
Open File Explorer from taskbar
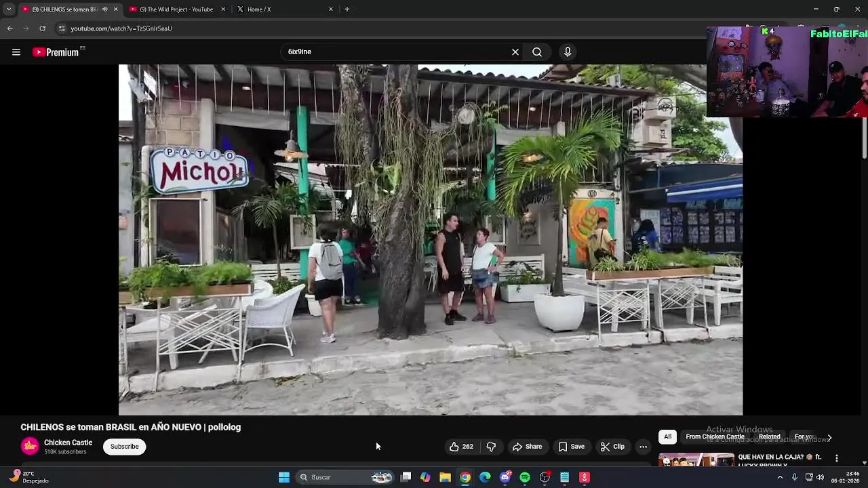tap(445, 477)
